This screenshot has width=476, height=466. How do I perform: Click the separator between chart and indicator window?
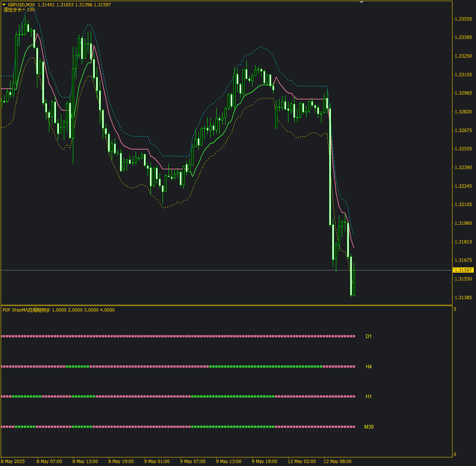(x=226, y=306)
